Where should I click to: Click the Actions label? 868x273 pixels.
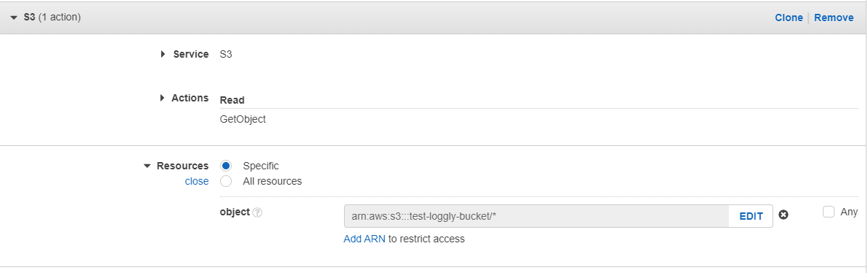click(x=190, y=98)
